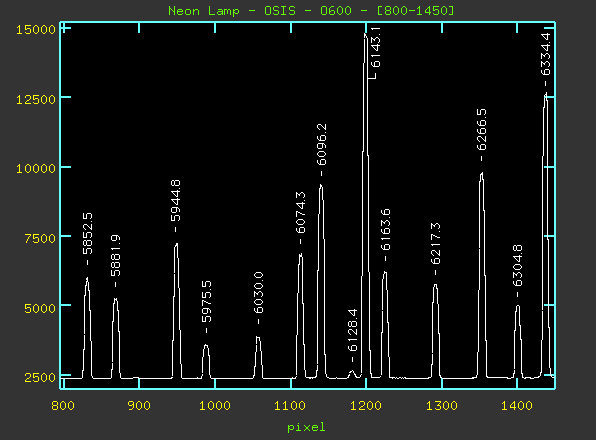Image resolution: width=596 pixels, height=440 pixels.
Task: Click the 6096.2 wavelength label
Action: coord(322,145)
